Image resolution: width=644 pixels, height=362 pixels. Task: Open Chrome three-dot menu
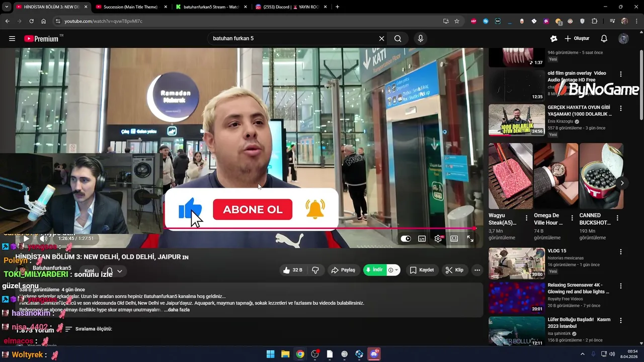pos(636,21)
